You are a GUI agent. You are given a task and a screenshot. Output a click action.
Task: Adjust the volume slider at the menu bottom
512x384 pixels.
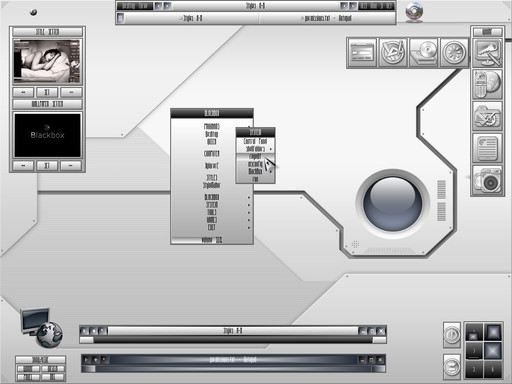(212, 240)
